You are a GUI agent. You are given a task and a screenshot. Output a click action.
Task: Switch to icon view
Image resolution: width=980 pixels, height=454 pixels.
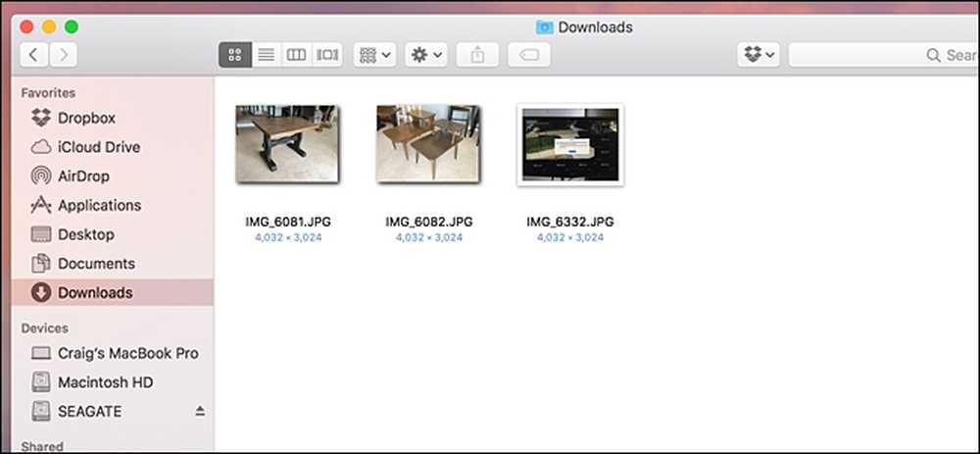pos(235,55)
